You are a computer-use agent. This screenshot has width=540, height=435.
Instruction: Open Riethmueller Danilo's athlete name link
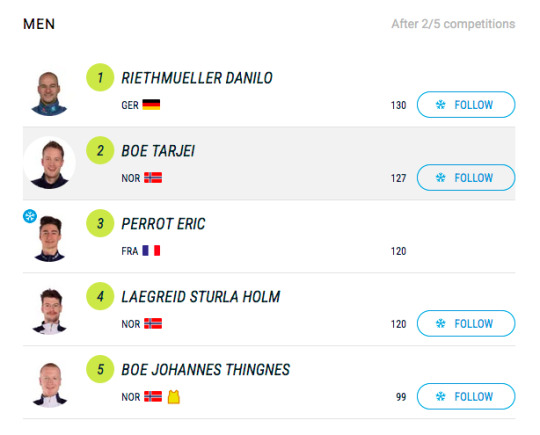[197, 78]
